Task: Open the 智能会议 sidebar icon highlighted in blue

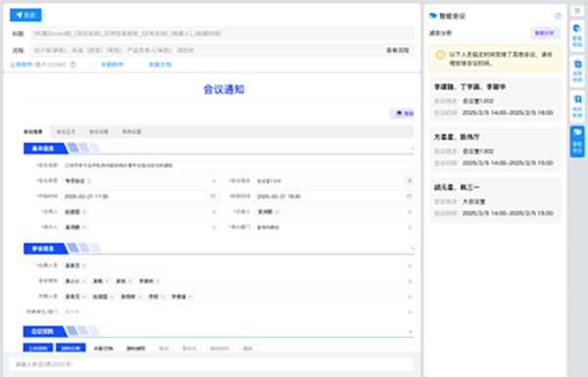Action: (577, 141)
